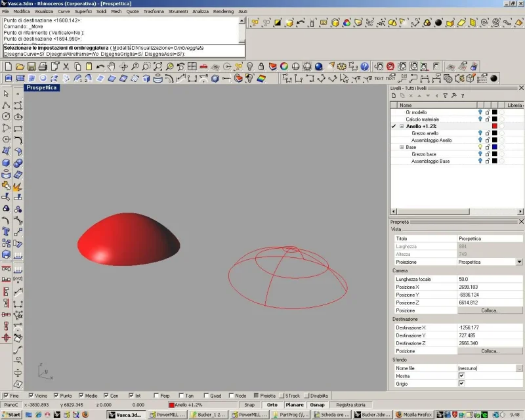The image size is (525, 420).
Task: Click the blue Help question mark icon
Action: [x=365, y=66]
